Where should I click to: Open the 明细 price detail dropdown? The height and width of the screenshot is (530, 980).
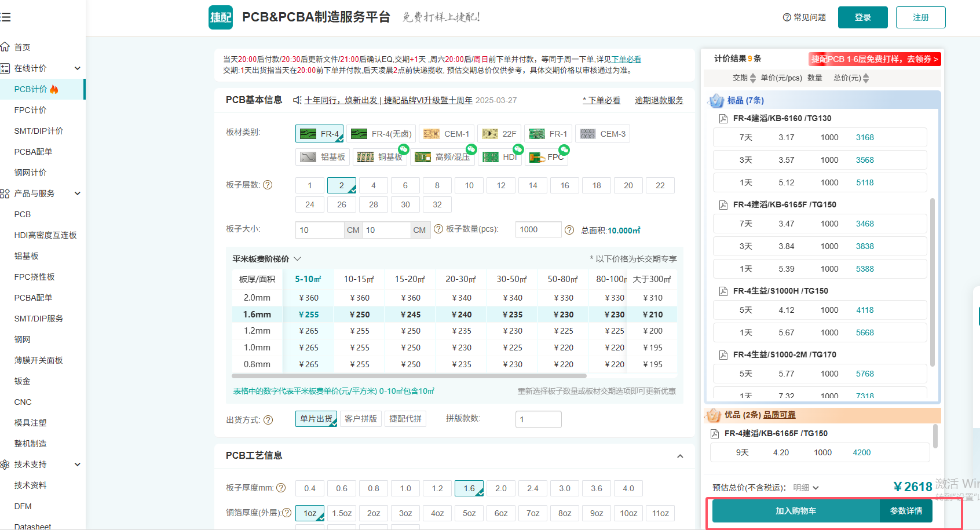point(806,488)
